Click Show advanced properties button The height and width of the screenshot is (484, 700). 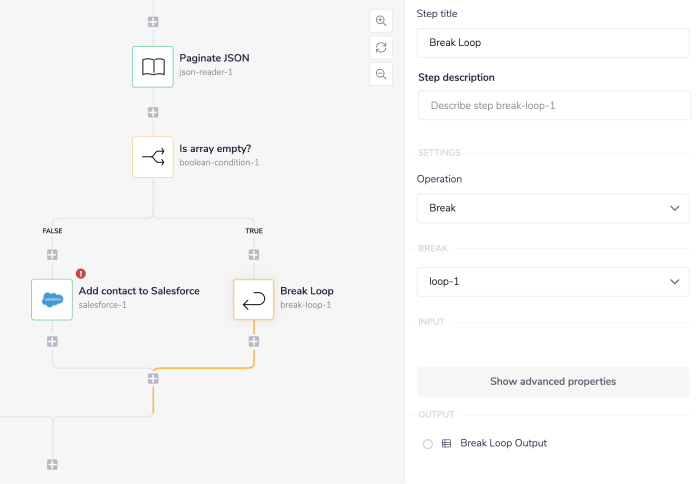[553, 381]
